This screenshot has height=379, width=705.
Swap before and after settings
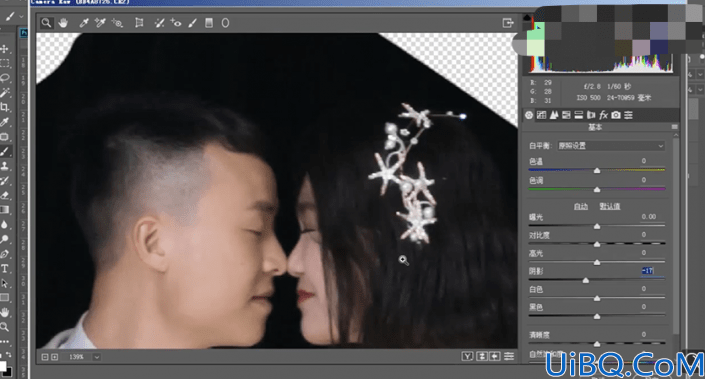(482, 357)
